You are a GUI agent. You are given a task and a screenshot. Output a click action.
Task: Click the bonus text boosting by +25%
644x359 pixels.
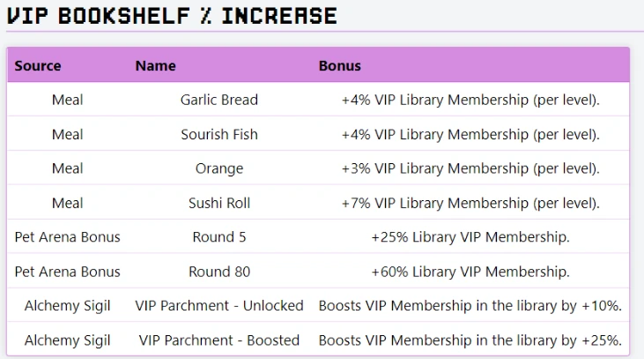470,340
